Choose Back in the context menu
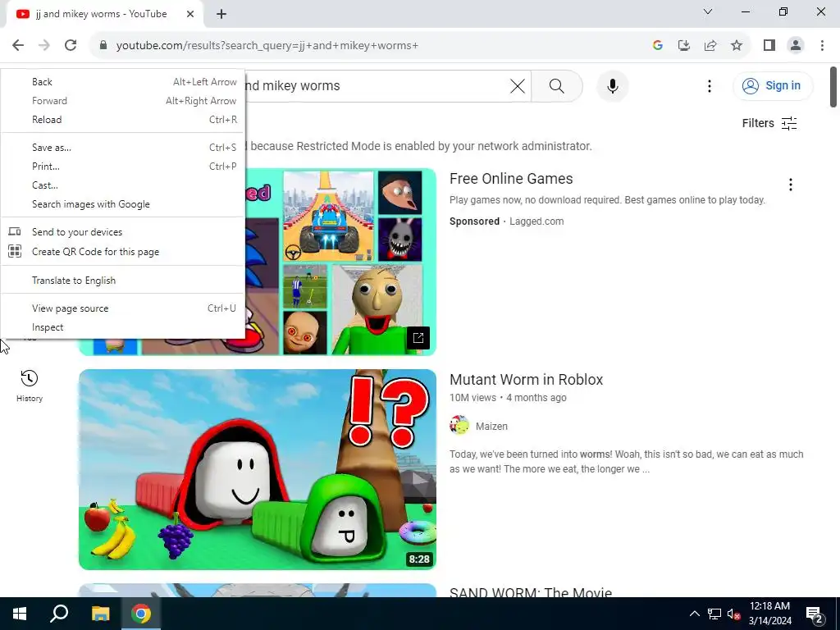The image size is (840, 630). pyautogui.click(x=123, y=82)
